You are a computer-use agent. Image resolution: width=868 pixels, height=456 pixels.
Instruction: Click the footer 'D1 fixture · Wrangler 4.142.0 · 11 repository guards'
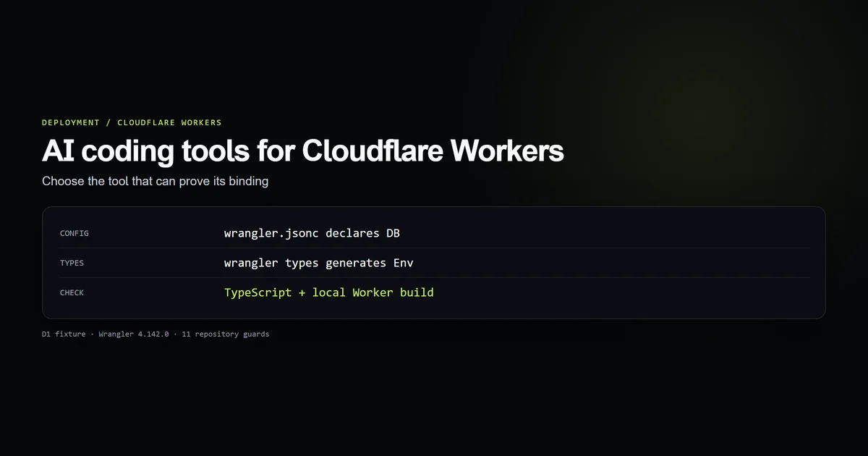pyautogui.click(x=156, y=334)
